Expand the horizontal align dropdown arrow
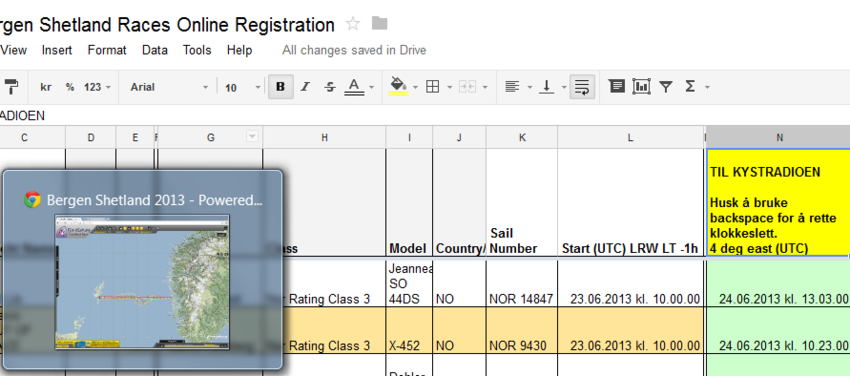 (529, 87)
